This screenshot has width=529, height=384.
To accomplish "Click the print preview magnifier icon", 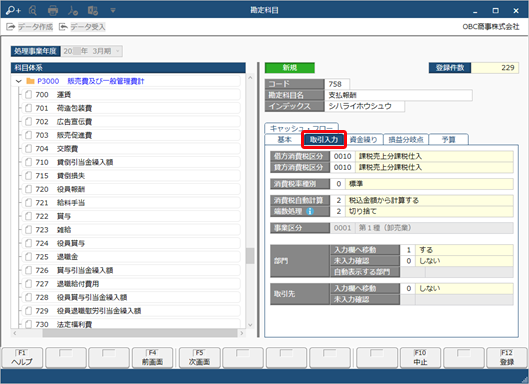I will 33,11.
